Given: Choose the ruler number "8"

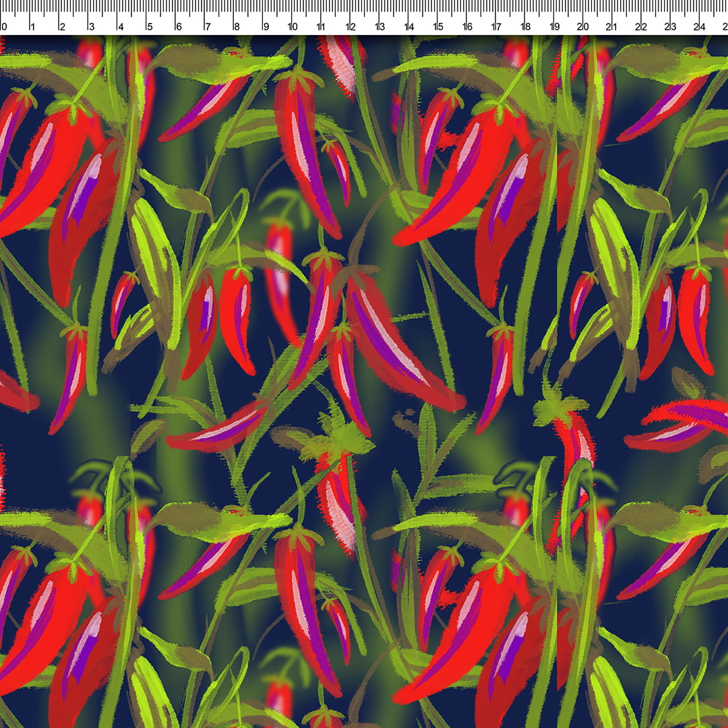Looking at the screenshot, I should pos(237,26).
